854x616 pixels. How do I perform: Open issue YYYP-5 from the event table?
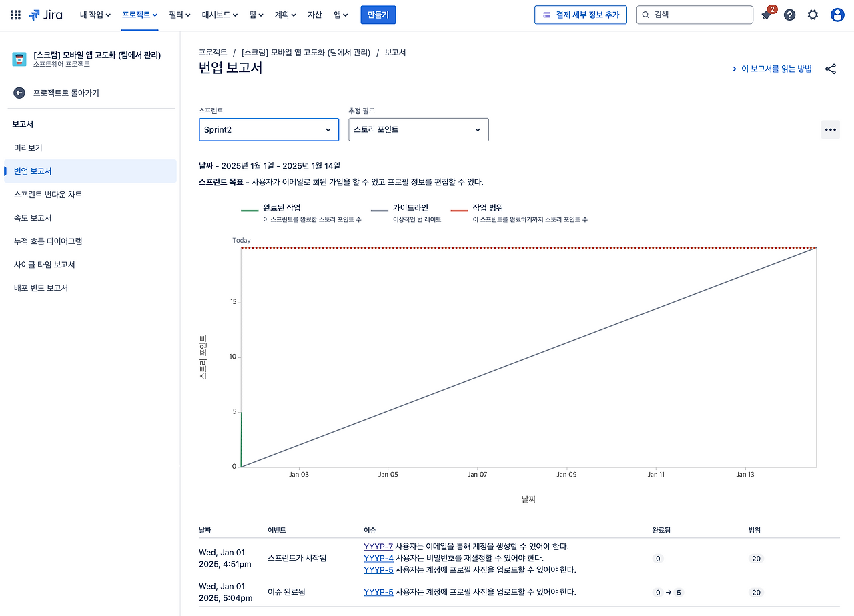[378, 569]
